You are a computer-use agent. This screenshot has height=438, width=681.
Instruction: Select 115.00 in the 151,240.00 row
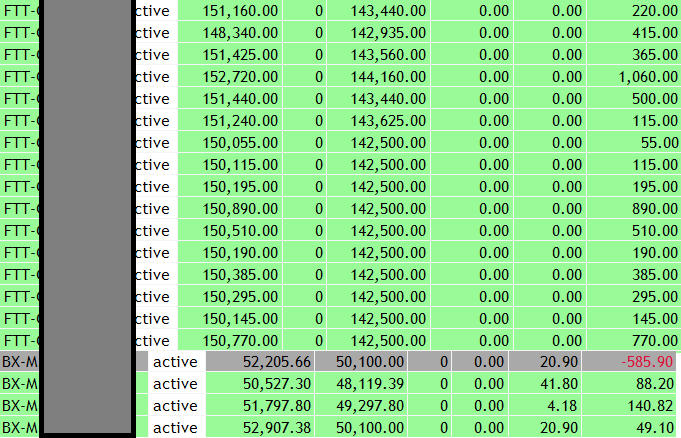[634, 121]
